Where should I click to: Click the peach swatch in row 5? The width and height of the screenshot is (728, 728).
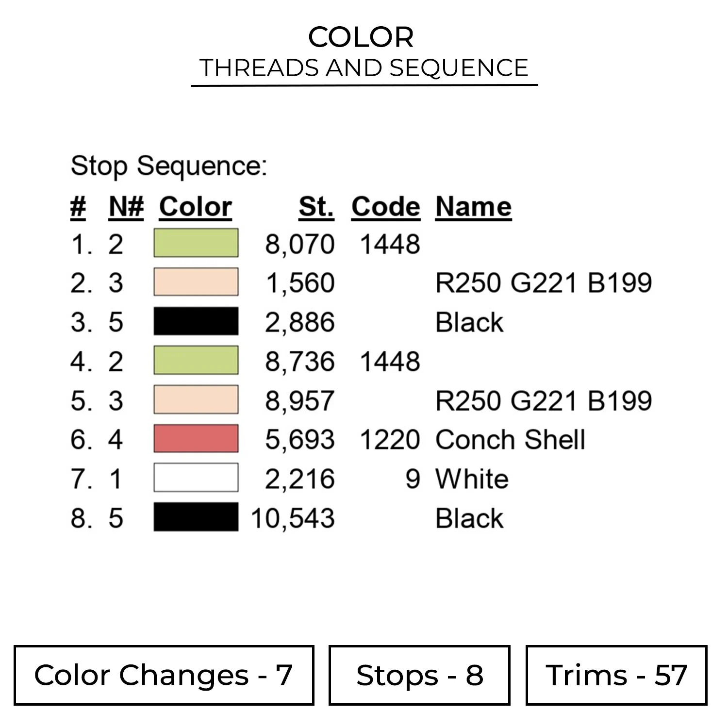click(x=196, y=400)
